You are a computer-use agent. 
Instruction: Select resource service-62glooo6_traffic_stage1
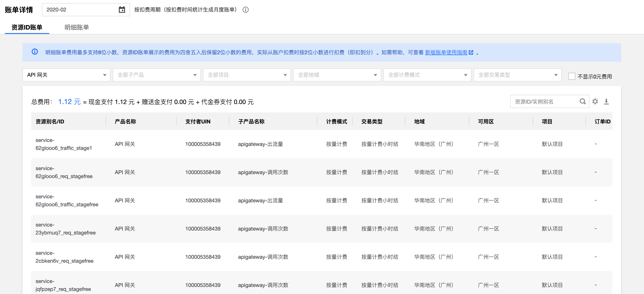click(x=64, y=144)
